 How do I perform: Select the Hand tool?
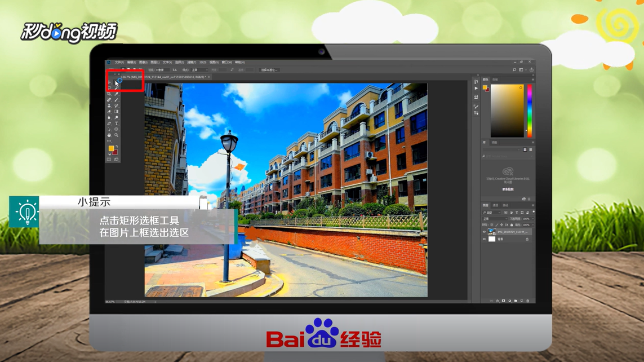(x=109, y=135)
